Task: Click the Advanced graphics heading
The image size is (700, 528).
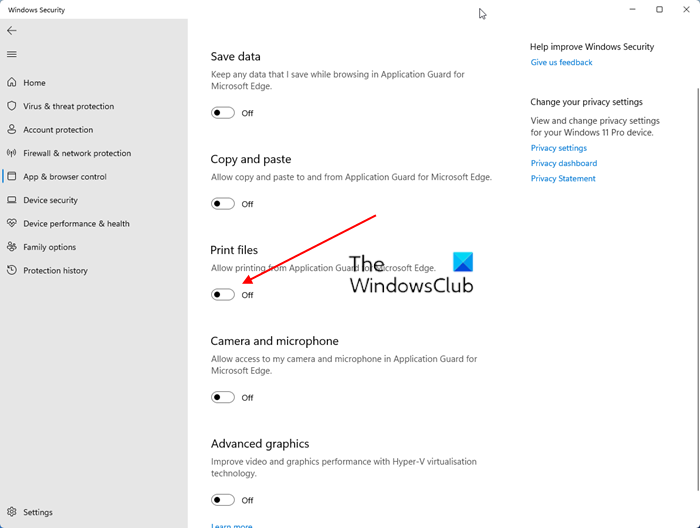Action: [260, 444]
